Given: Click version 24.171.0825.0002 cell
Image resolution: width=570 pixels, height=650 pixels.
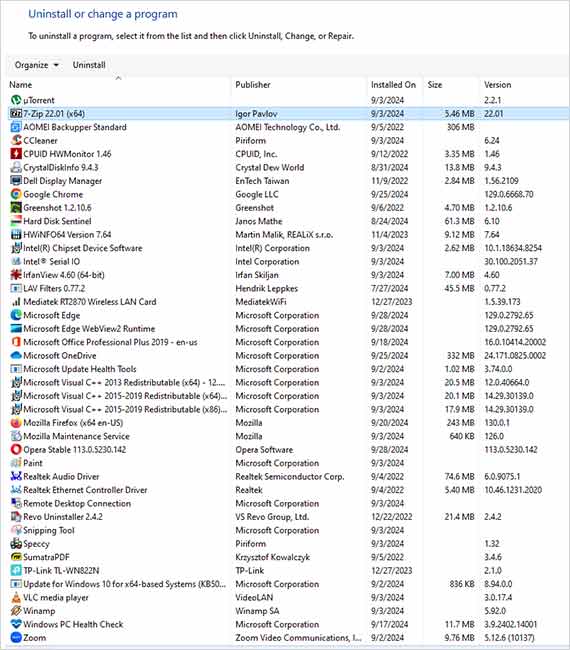Looking at the screenshot, I should coord(515,355).
